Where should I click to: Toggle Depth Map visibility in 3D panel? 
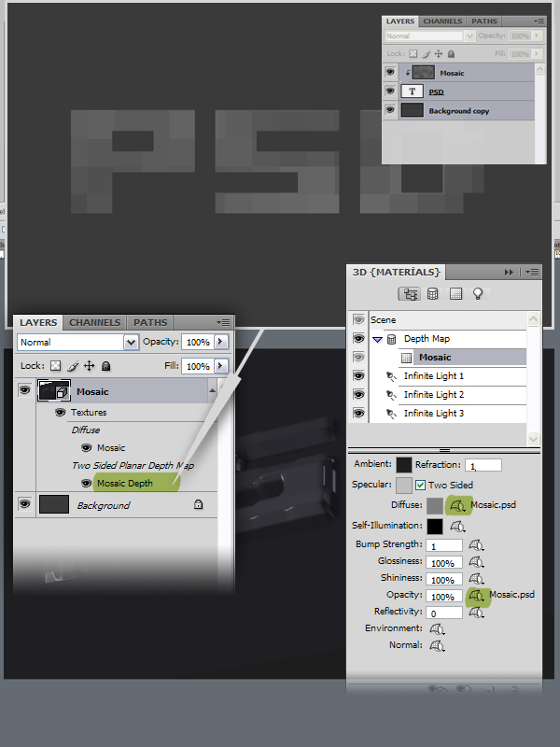click(x=358, y=339)
